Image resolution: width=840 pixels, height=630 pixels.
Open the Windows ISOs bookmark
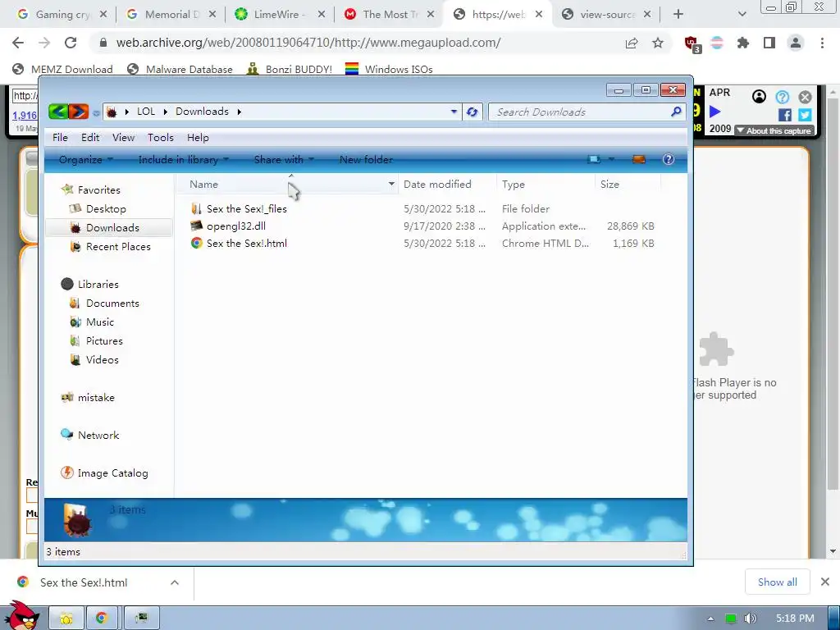tap(389, 69)
